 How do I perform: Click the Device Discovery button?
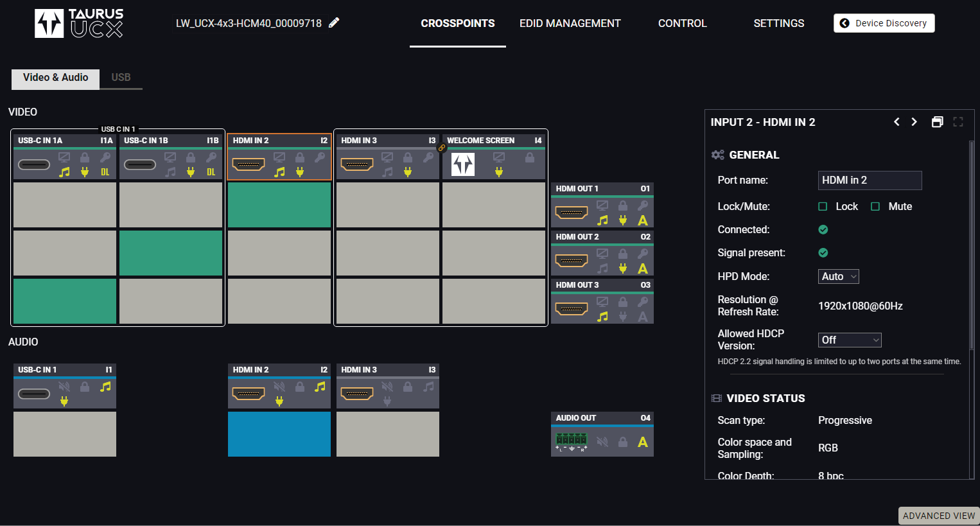[884, 23]
